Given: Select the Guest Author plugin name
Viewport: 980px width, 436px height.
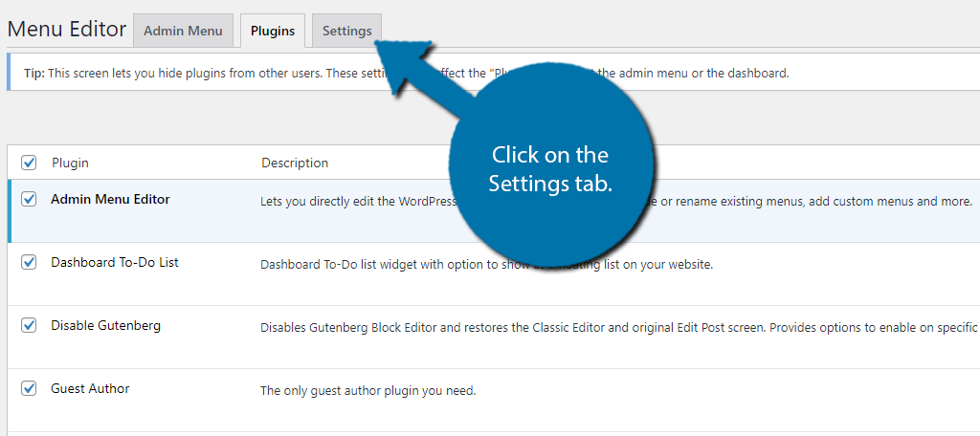Looking at the screenshot, I should 90,388.
